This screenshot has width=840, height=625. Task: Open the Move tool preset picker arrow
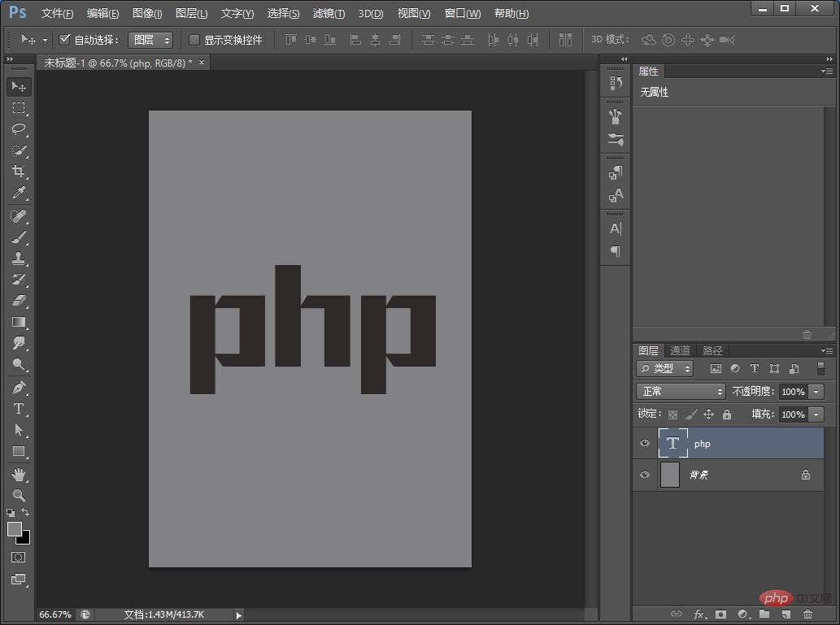[x=45, y=40]
